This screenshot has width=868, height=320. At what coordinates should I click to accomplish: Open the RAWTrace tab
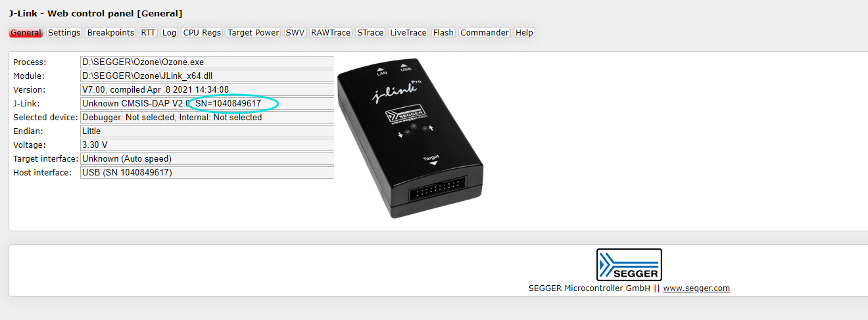(x=331, y=32)
